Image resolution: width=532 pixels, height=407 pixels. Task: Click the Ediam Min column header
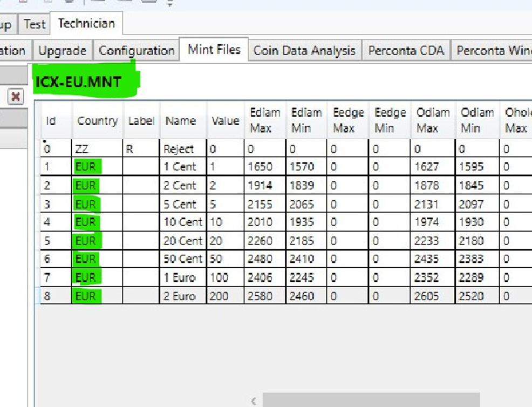(306, 120)
